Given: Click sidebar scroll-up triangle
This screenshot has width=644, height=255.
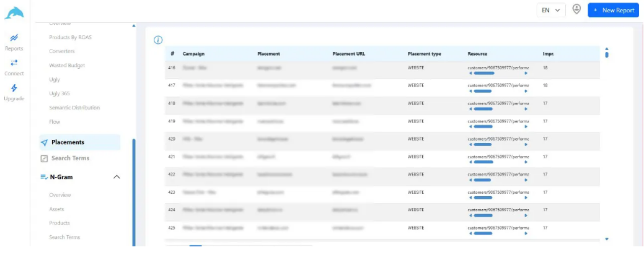Looking at the screenshot, I should pyautogui.click(x=133, y=26).
